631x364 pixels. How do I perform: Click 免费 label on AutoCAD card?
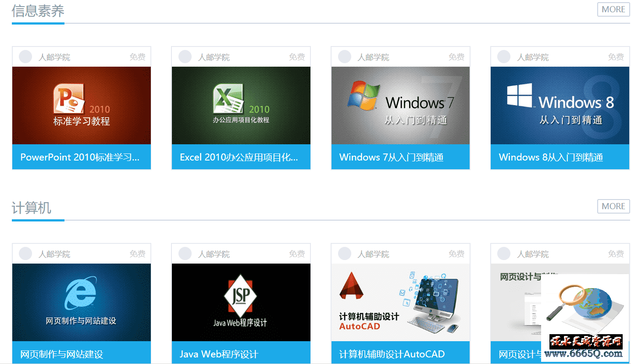456,253
